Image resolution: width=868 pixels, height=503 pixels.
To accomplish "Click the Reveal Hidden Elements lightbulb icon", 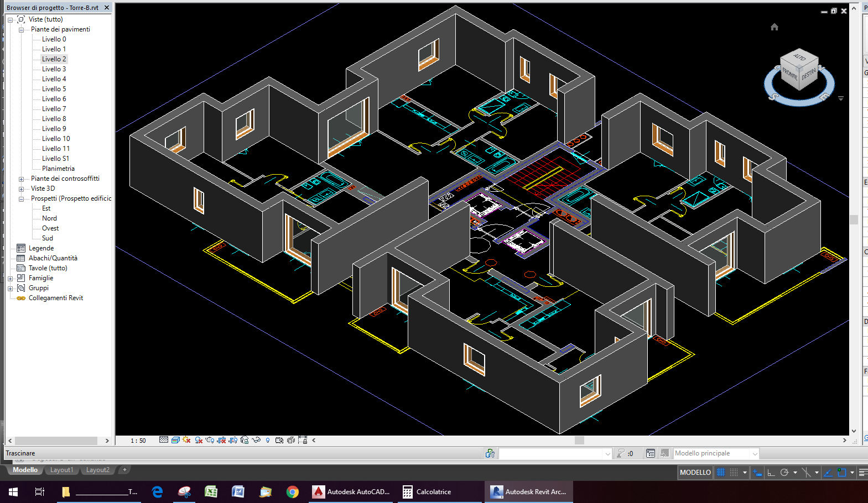I will (268, 441).
